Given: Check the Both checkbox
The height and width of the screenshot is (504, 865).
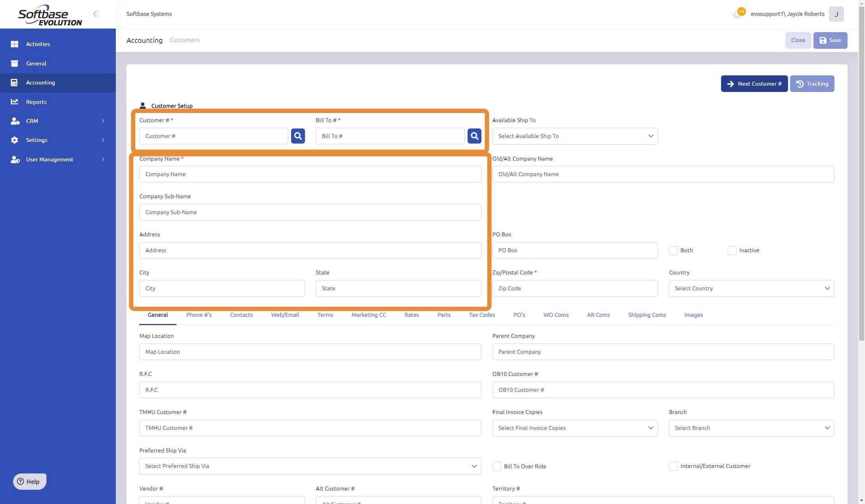Looking at the screenshot, I should point(673,251).
